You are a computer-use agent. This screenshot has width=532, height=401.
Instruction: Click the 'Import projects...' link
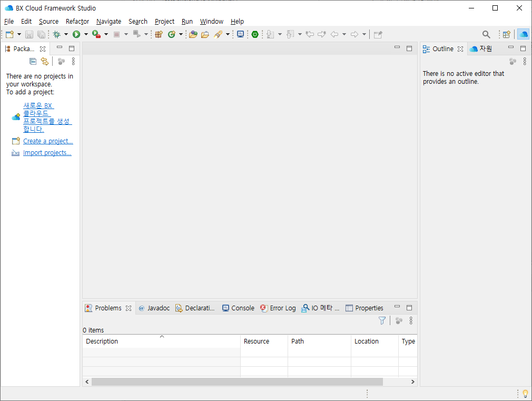pos(47,153)
